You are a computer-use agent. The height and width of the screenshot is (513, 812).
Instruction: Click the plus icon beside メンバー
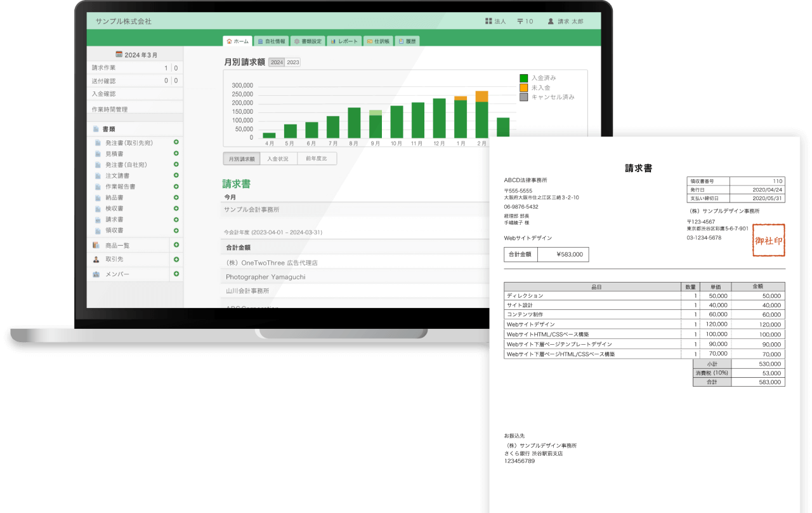click(176, 274)
